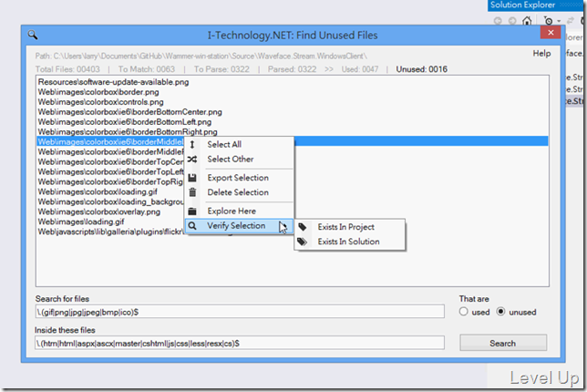Click the Solution Explorer panel title
The width and height of the screenshot is (587, 392).
522,5
